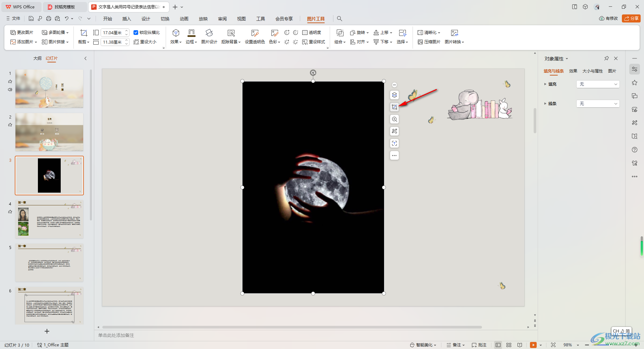Image resolution: width=644 pixels, height=349 pixels.
Task: Click the 裁剪 crop tool in ribbon
Action: [84, 37]
